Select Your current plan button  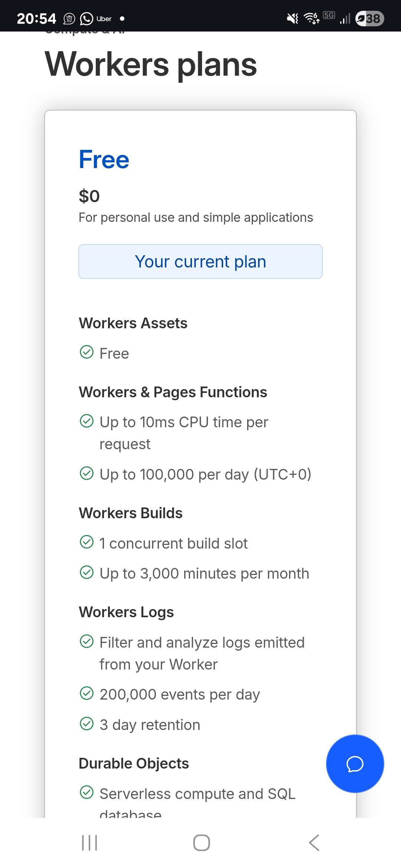(200, 261)
